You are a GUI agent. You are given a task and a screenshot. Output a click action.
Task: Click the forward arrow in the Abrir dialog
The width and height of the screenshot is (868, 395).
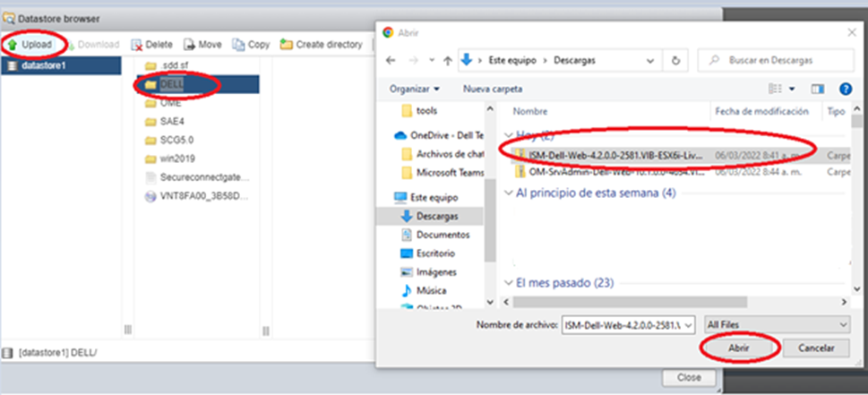pos(414,61)
